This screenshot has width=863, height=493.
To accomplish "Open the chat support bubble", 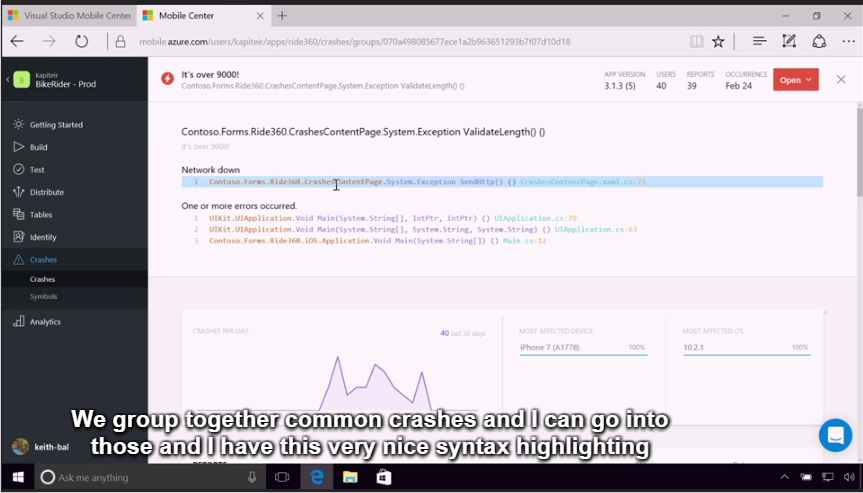I will coord(835,435).
